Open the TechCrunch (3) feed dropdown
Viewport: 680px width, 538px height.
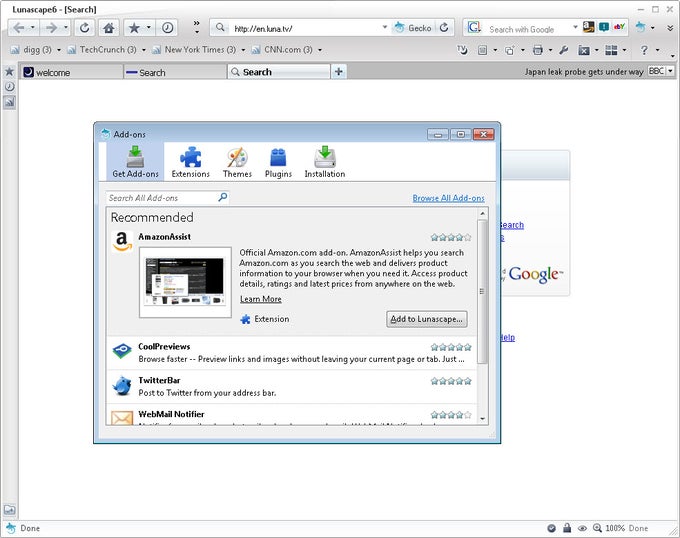tap(144, 50)
